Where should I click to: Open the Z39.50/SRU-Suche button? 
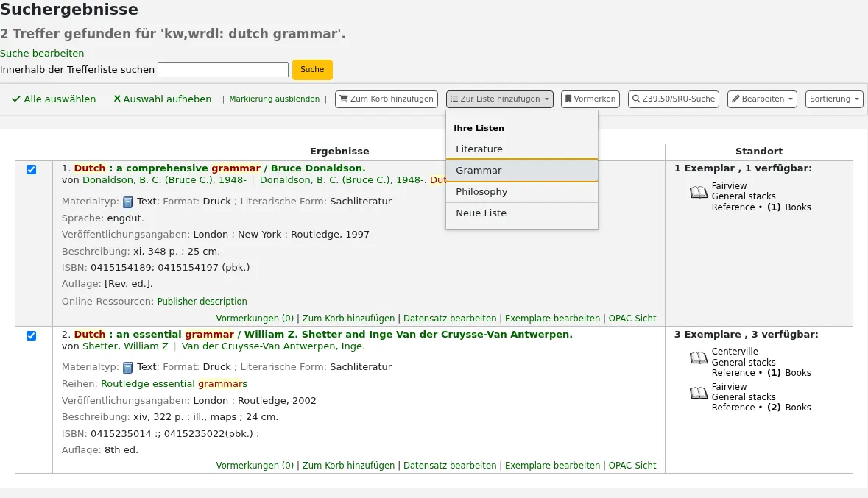click(x=674, y=99)
